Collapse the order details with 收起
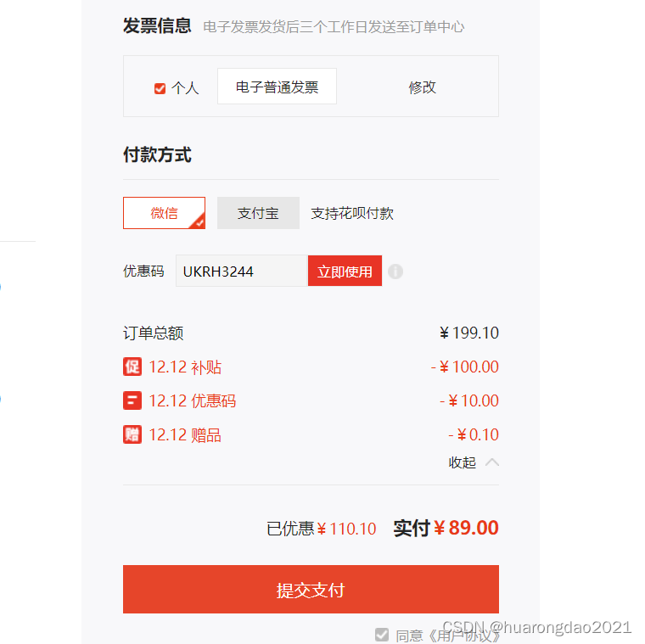 click(463, 462)
